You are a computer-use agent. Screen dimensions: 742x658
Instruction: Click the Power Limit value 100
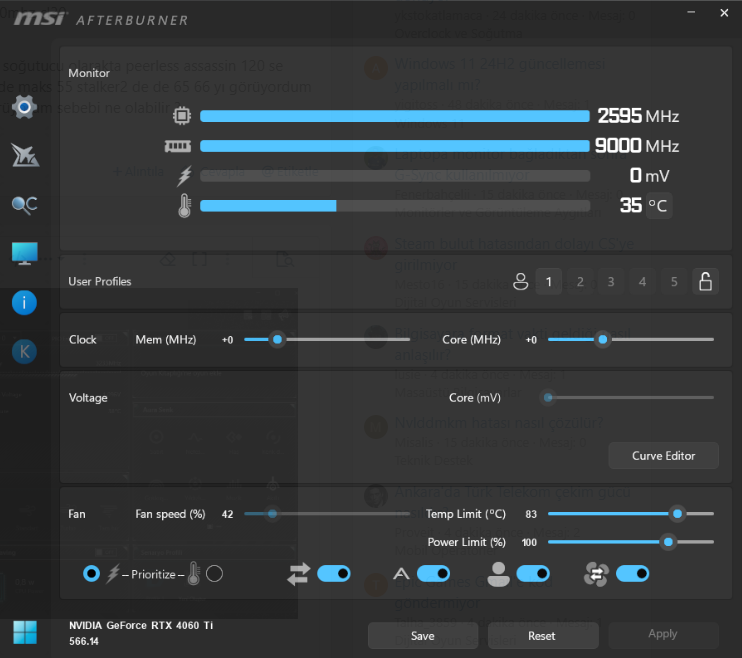530,542
